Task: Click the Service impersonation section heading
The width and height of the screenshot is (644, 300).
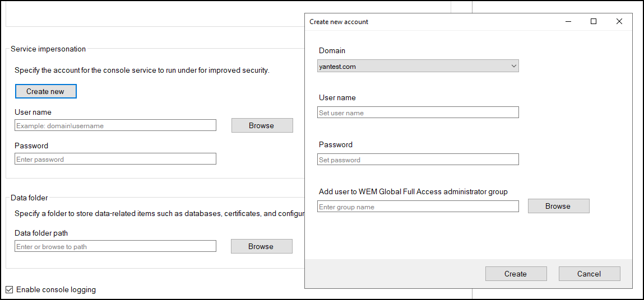Action: click(48, 49)
